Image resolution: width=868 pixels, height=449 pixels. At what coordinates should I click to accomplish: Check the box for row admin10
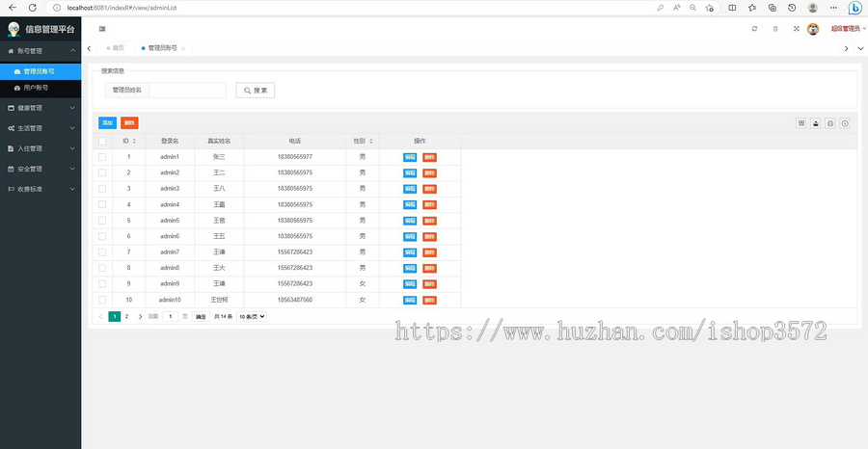[x=102, y=300]
